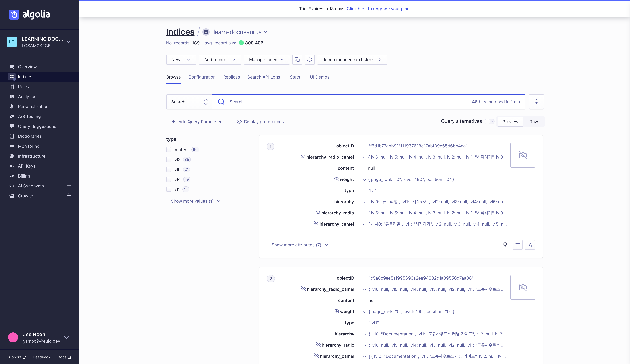Viewport: 630px width, 364px height.
Task: Click the microphone voice search icon
Action: coord(536,102)
